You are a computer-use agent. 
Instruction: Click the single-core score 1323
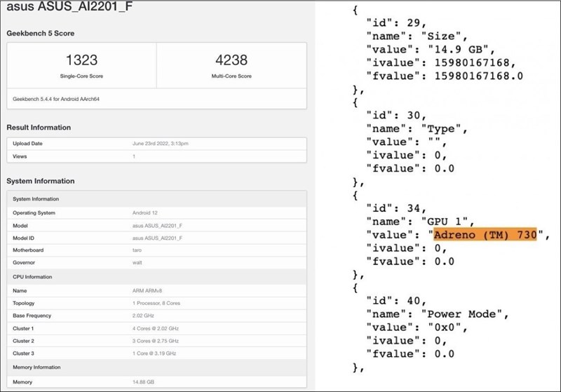point(81,61)
